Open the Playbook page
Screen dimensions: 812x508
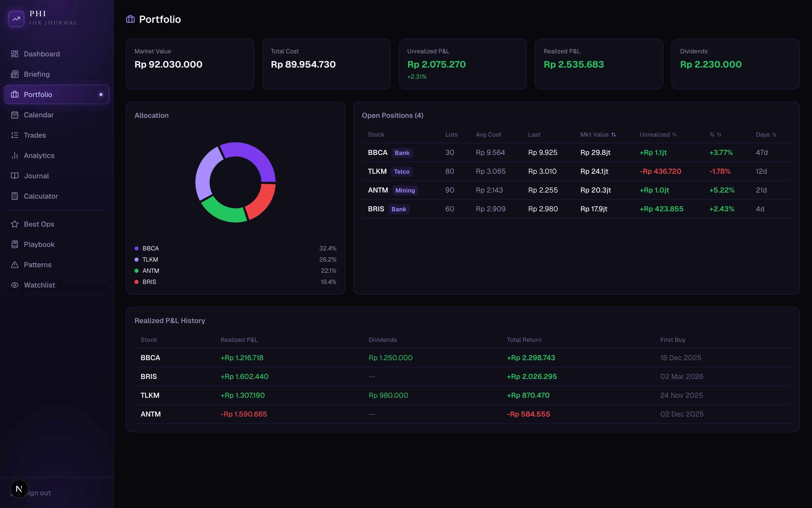coord(56,244)
